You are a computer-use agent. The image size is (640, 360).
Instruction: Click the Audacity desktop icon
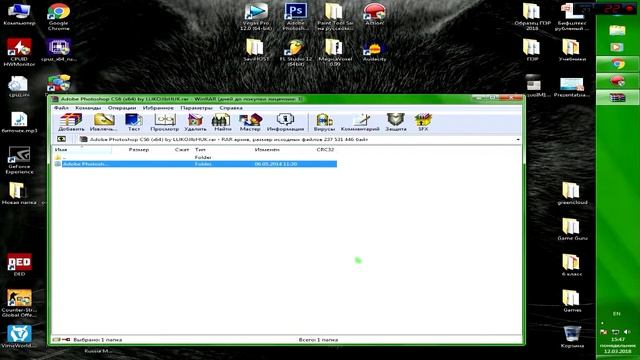374,51
